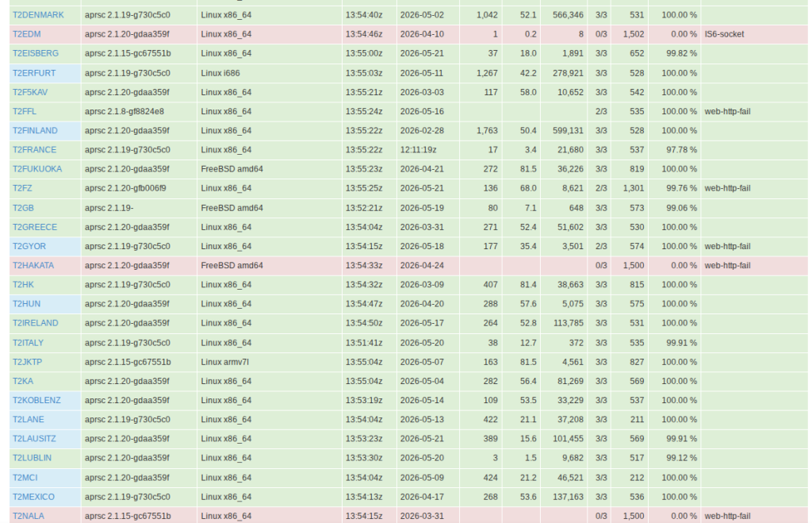Open the T2FUKUOKA server link

coord(37,169)
